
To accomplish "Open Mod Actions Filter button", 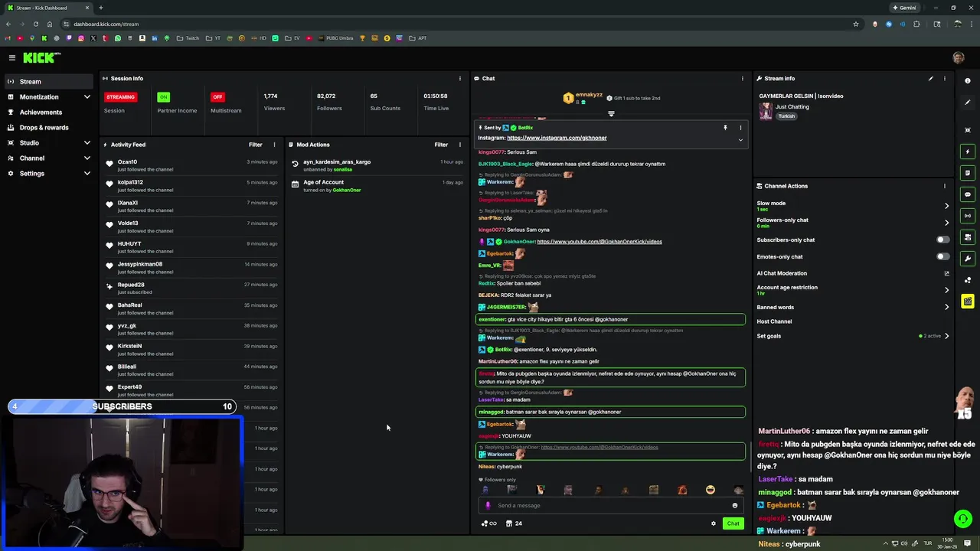I will point(442,145).
